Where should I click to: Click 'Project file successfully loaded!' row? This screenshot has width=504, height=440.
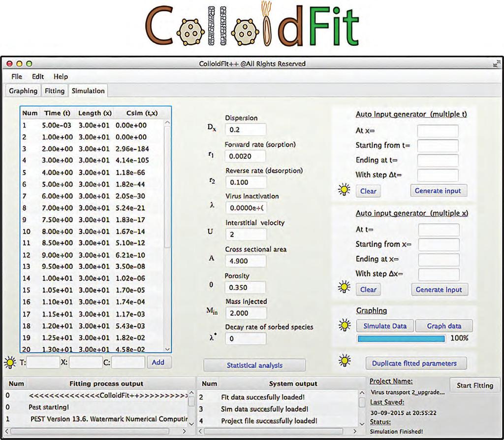278,421
